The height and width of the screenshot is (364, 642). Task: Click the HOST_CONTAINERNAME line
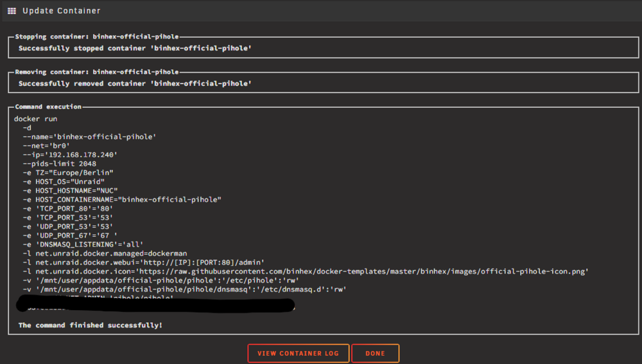[122, 200]
